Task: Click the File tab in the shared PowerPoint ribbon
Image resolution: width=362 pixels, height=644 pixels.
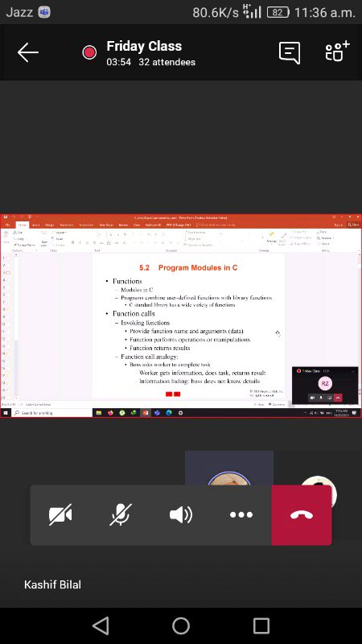Action: pos(7,225)
